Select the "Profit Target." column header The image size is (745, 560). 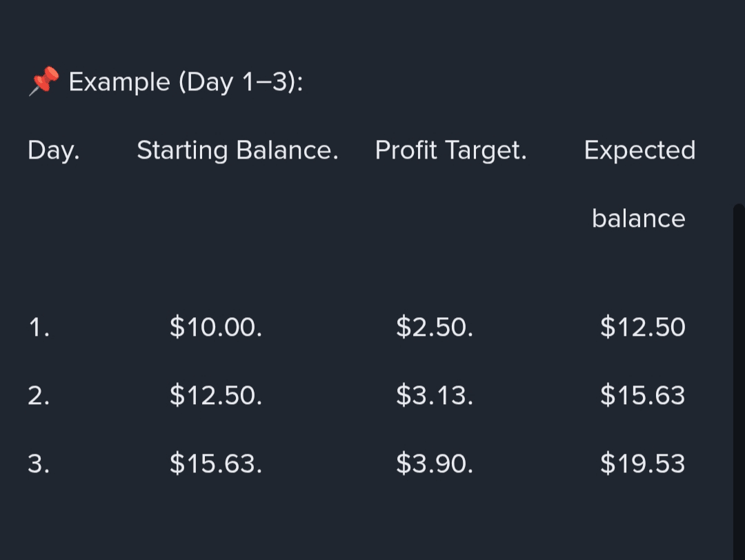tap(451, 150)
